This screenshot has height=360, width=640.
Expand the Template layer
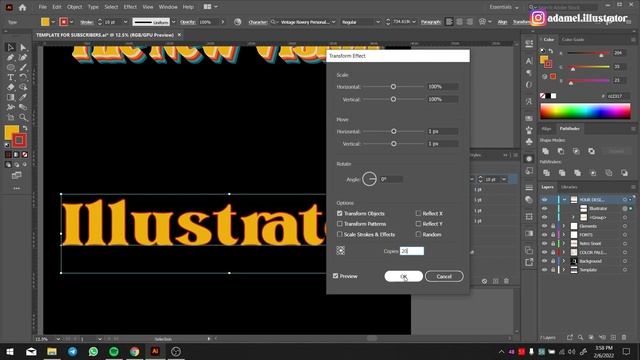(564, 270)
